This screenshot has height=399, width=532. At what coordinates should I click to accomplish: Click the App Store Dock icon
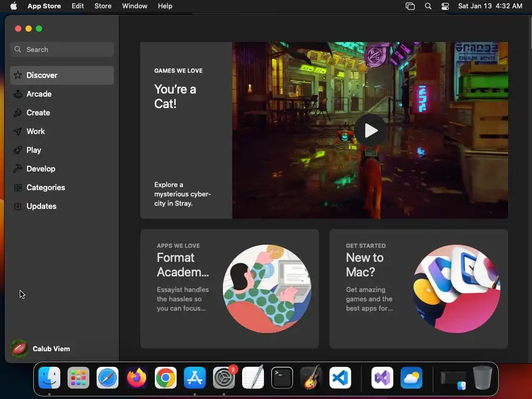tap(195, 378)
